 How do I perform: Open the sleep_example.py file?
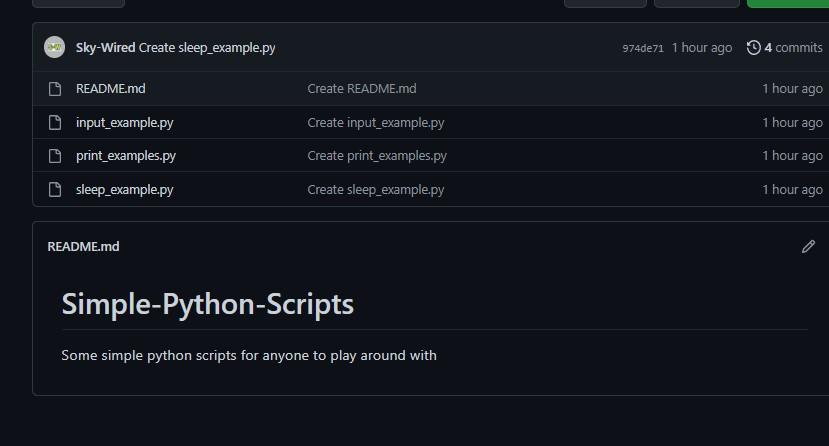click(124, 190)
